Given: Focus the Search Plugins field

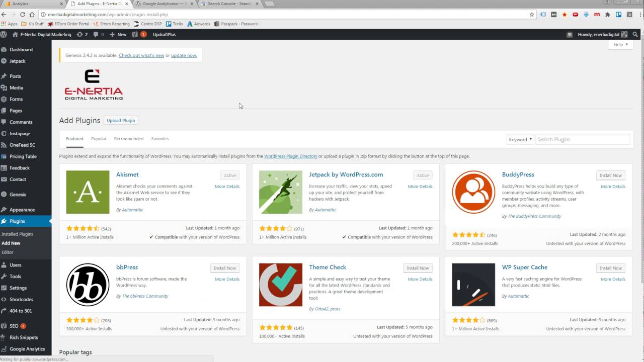Looking at the screenshot, I should click(582, 139).
